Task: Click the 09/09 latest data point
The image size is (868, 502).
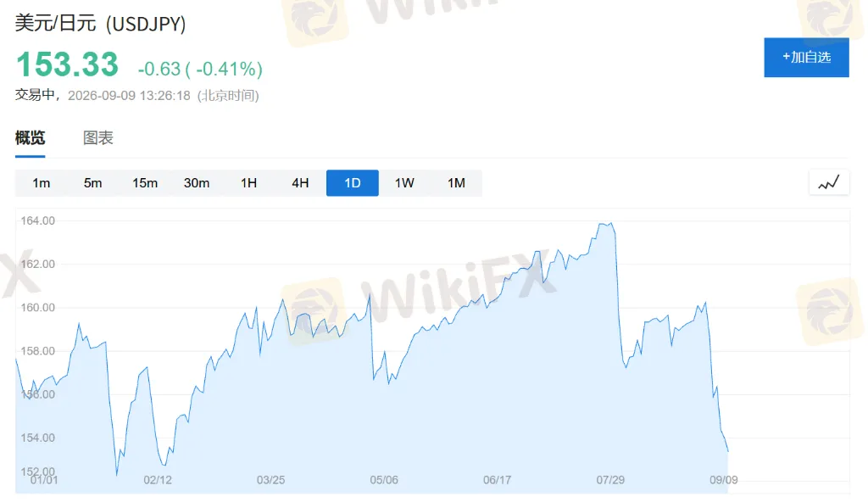Action: coord(727,451)
